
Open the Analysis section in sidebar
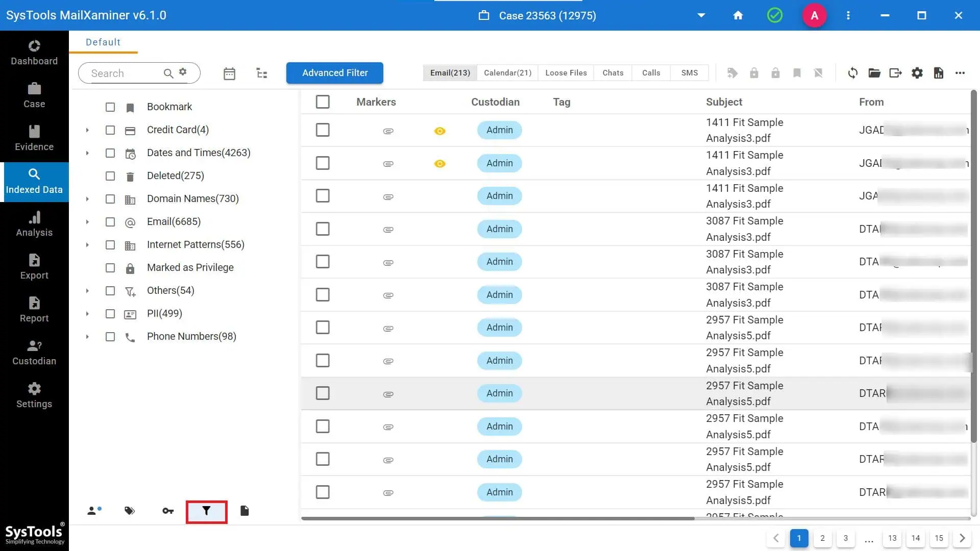(34, 224)
